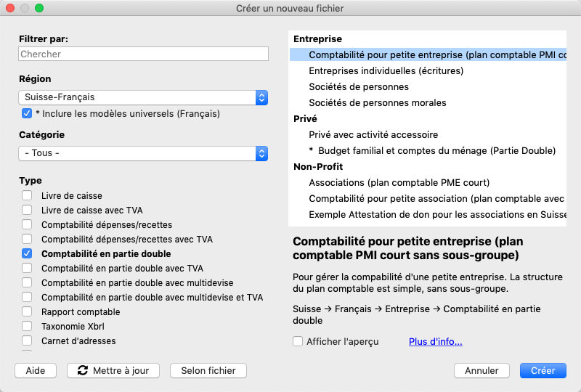Select Entreprises individuelles (écritures) template

pyautogui.click(x=386, y=70)
